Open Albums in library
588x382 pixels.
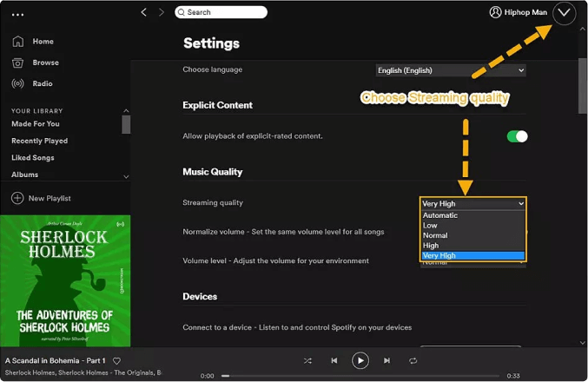pos(24,175)
